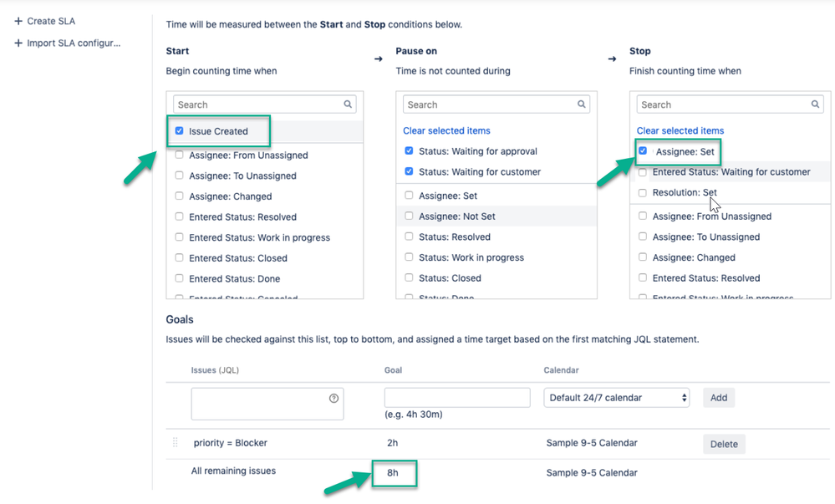
Task: Click the plus icon beside Create SLA
Action: (x=18, y=21)
